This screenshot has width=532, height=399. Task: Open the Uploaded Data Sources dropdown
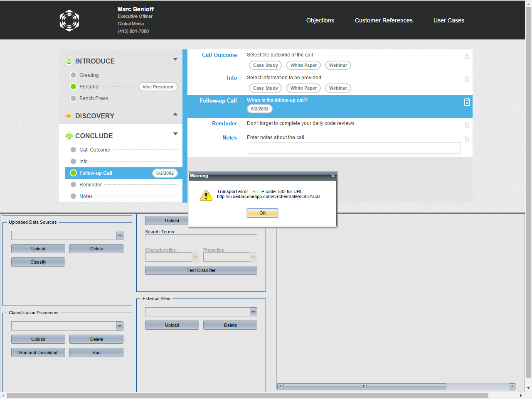click(x=120, y=235)
